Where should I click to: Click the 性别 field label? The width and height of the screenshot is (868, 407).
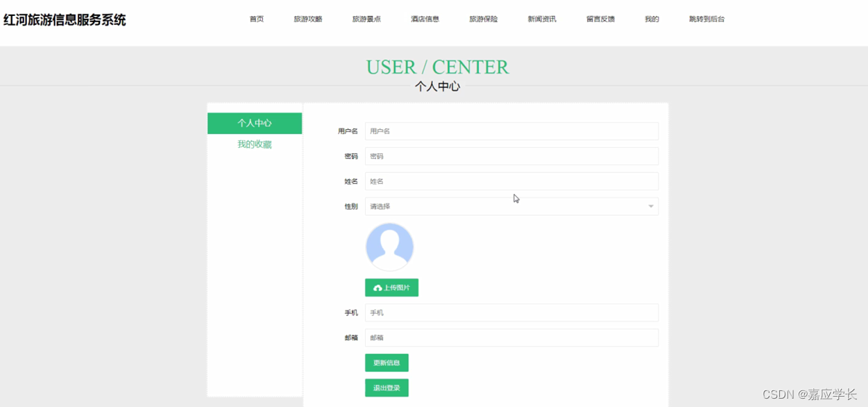(351, 206)
